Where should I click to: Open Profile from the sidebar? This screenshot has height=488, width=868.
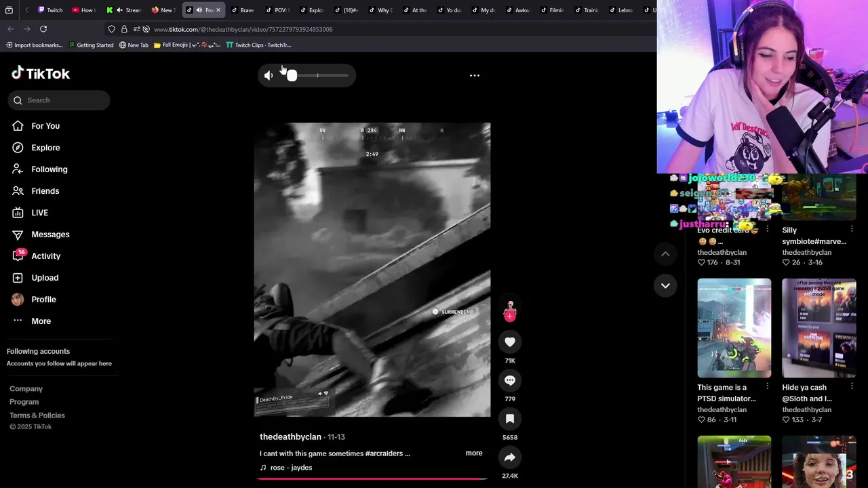[43, 300]
